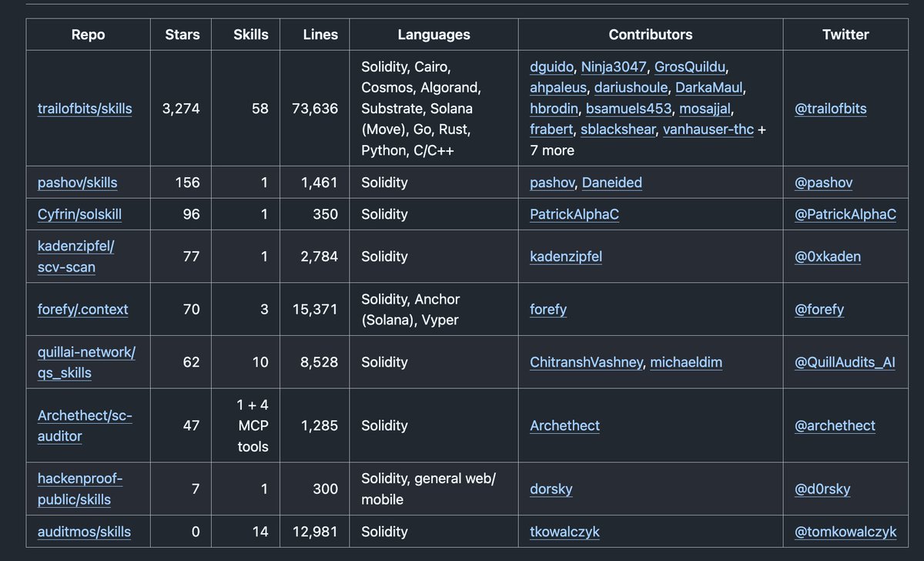Open the michaeldim contributor link
Viewport: 924px width, 561px height.
(686, 362)
